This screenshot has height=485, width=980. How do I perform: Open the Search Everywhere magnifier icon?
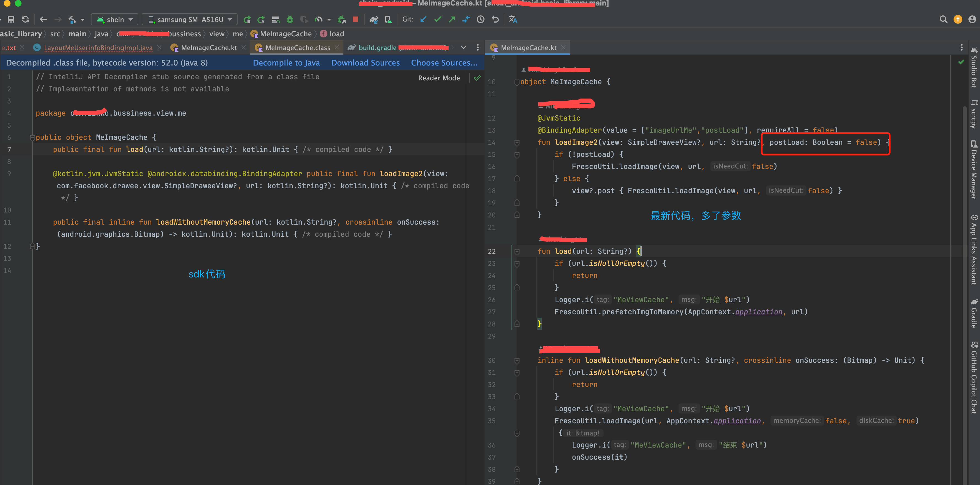943,19
